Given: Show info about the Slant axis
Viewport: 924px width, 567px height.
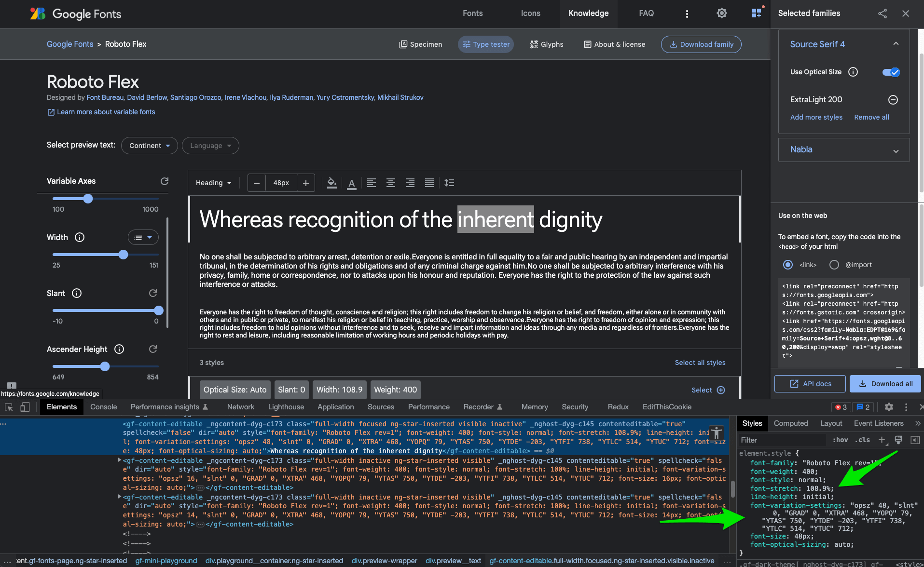Looking at the screenshot, I should point(77,293).
